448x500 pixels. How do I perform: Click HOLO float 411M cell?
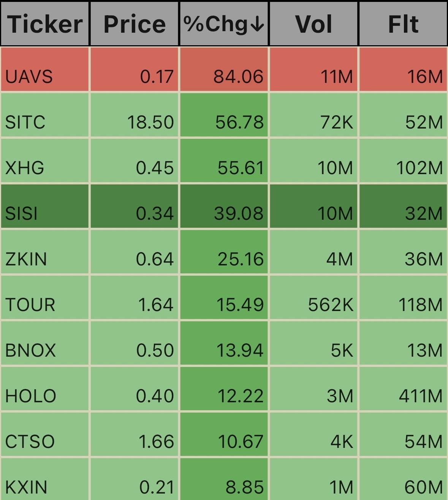pos(403,389)
